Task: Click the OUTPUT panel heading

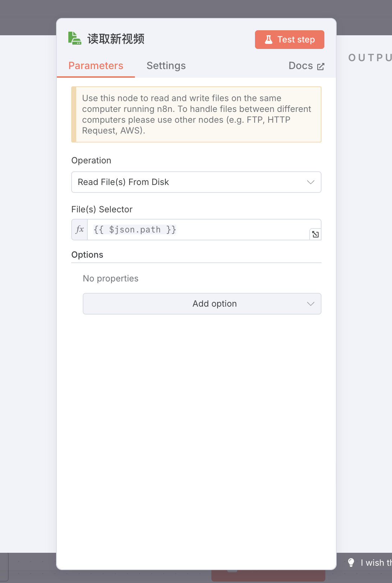Action: [370, 58]
